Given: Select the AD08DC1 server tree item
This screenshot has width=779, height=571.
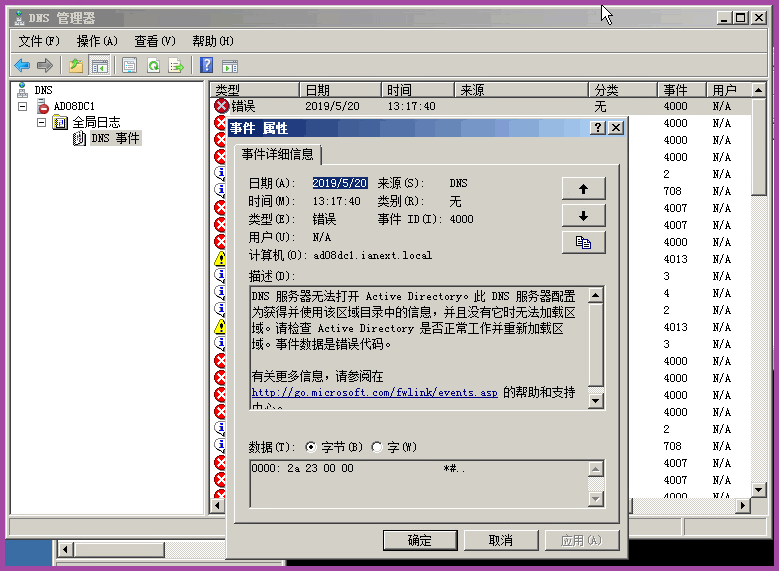Looking at the screenshot, I should coord(74,106).
